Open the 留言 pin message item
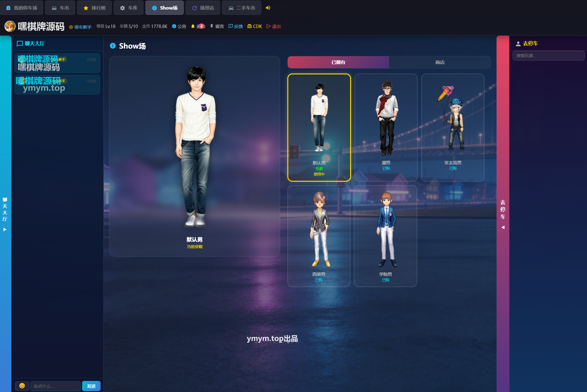Viewport: 587px width, 392px height. pyautogui.click(x=217, y=26)
